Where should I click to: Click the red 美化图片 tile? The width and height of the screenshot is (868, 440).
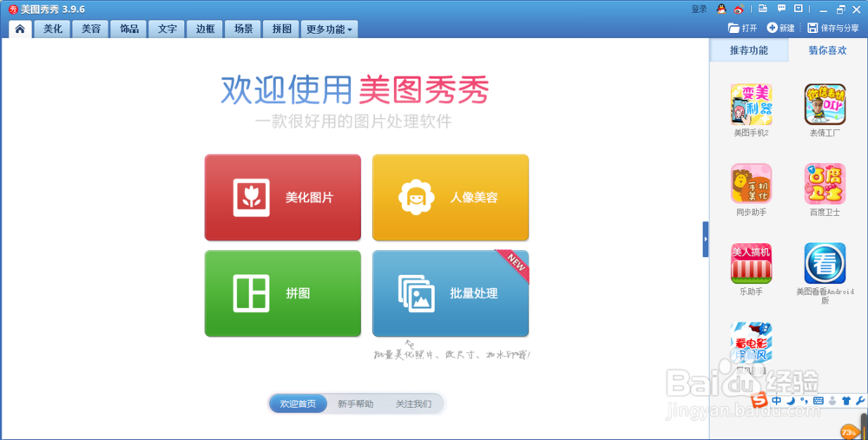(x=283, y=198)
